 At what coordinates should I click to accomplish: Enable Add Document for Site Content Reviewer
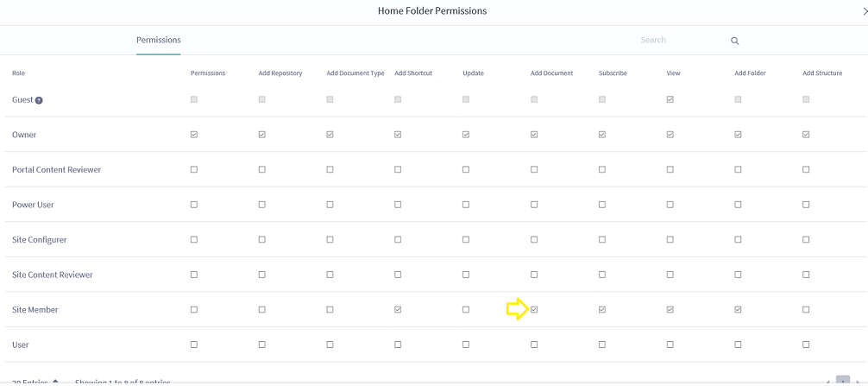coord(533,275)
